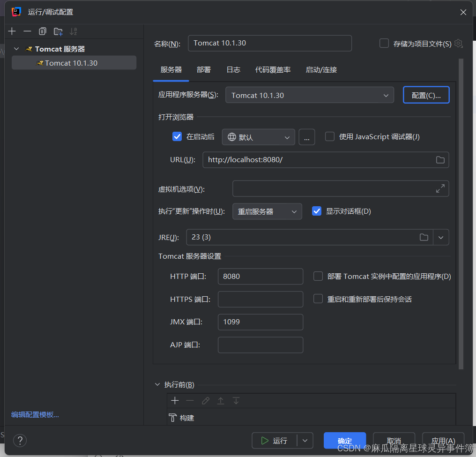Uncheck 显示对话框 option
This screenshot has width=476, height=457.
pyautogui.click(x=317, y=211)
